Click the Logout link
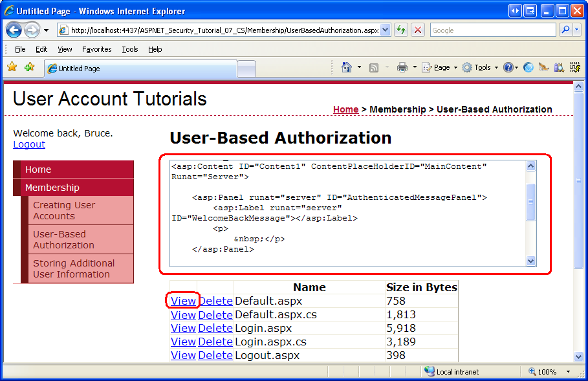This screenshot has height=381, width=588. click(29, 144)
